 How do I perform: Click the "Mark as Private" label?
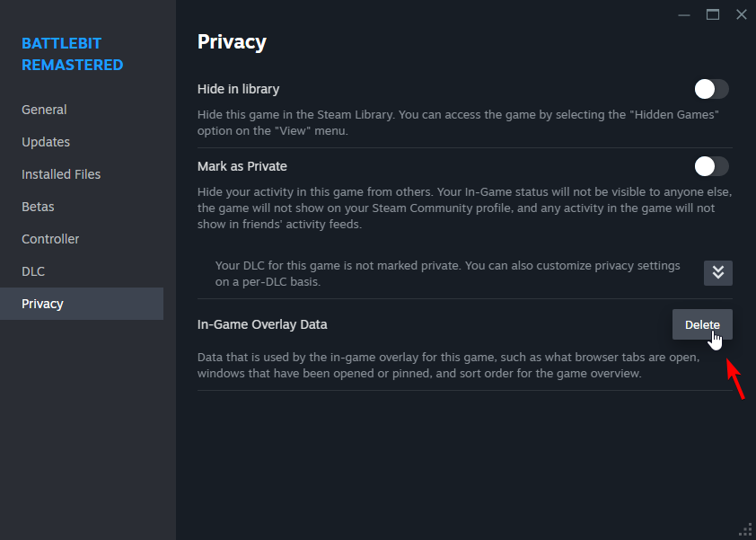point(242,166)
